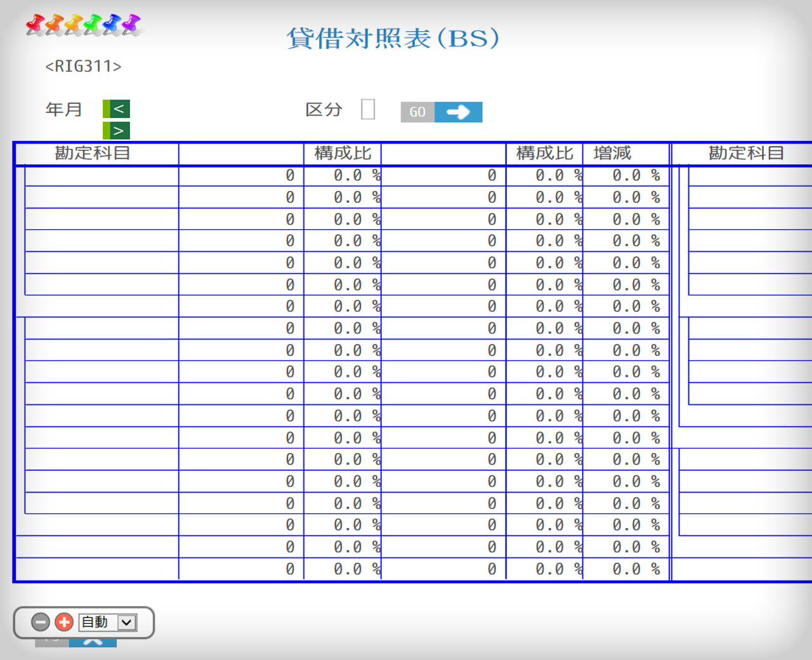Click the red pushpin icon

pos(34,25)
